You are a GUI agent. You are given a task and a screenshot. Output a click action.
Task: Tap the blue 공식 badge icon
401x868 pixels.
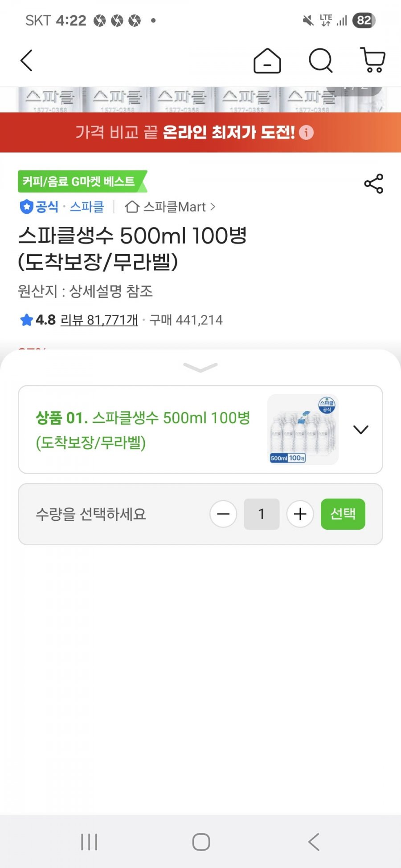(27, 207)
